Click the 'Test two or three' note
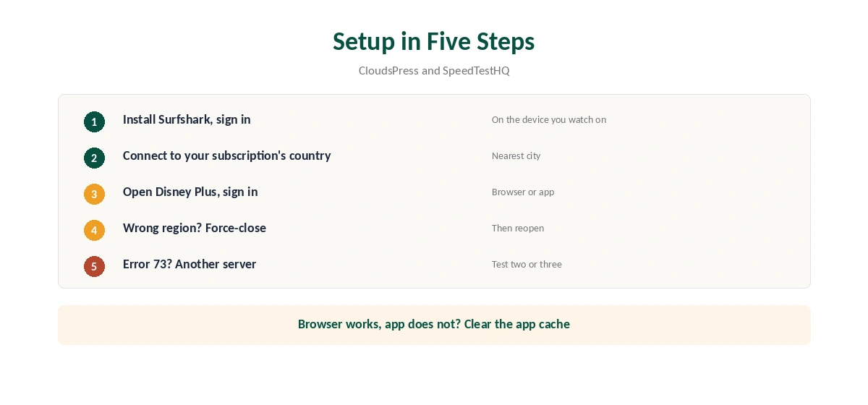 (527, 265)
